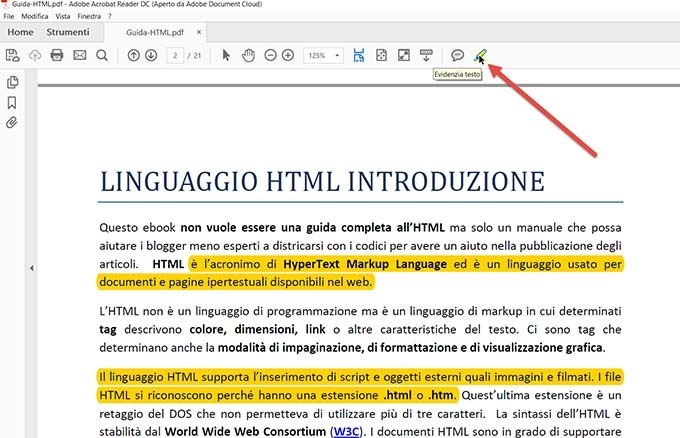The image size is (680, 438).
Task: Go to next page arrow
Action: 151,56
